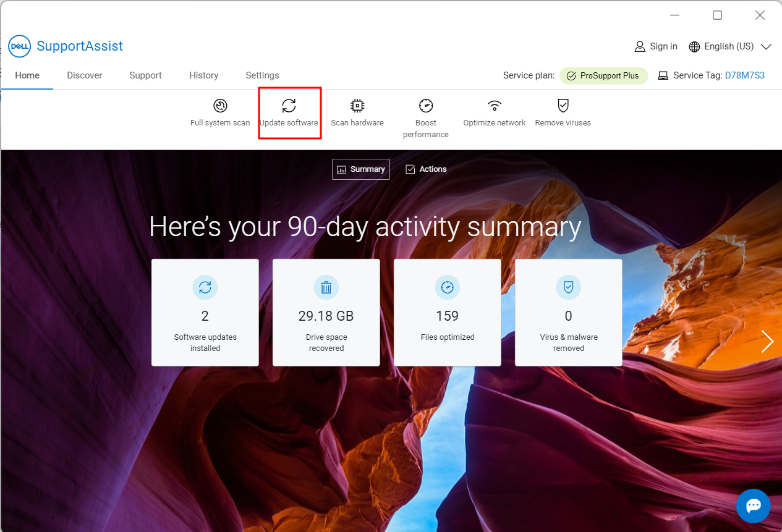Click the Dell logo

20,46
